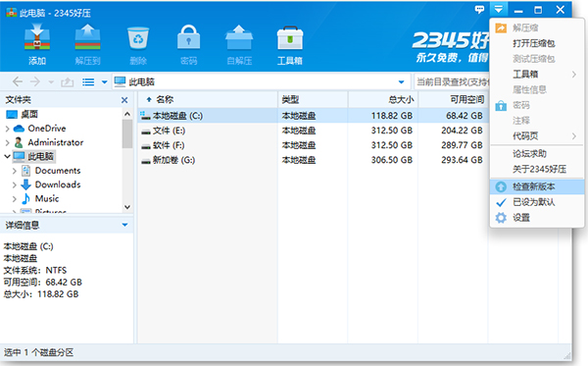Viewport: 588px width, 366px height.
Task: Select the OneDrive cloud folder
Action: coord(39,129)
